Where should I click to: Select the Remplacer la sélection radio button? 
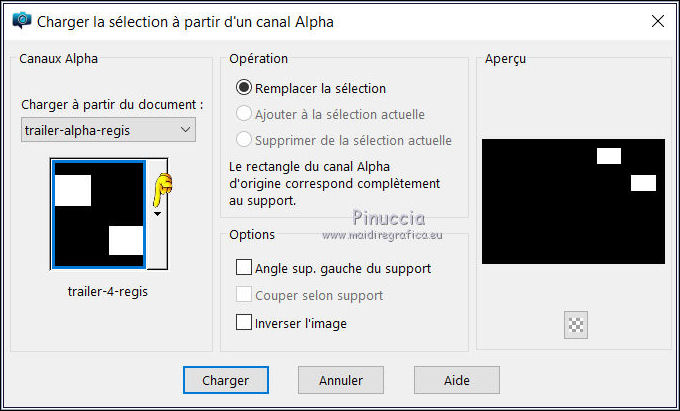coord(243,88)
